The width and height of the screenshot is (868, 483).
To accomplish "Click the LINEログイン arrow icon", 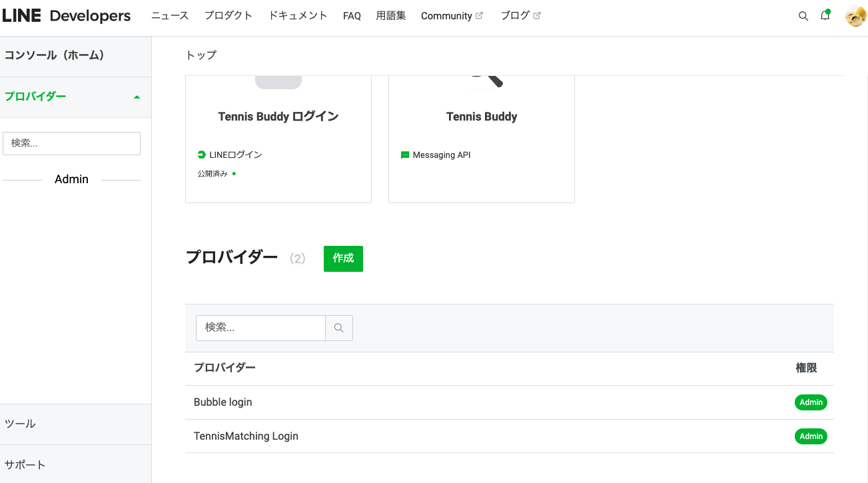I will click(x=201, y=154).
